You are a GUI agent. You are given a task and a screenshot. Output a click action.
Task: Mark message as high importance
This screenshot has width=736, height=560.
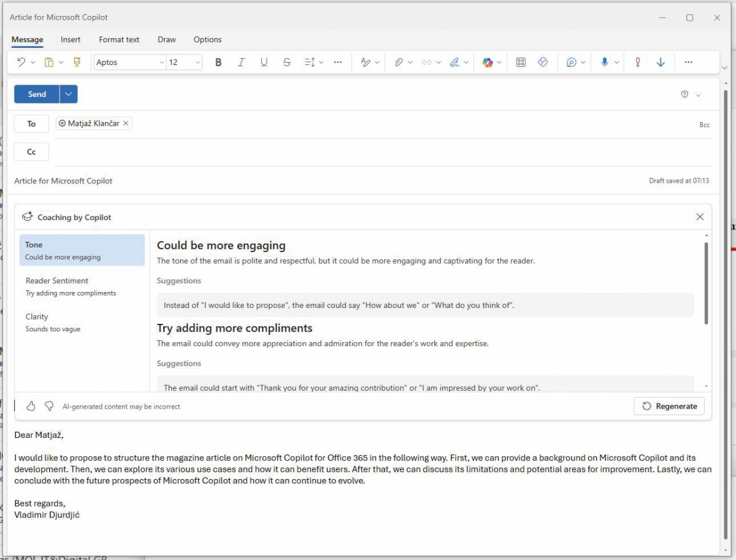point(638,62)
